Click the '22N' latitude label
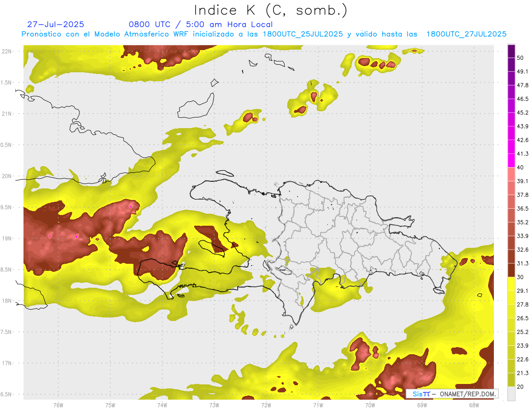 pyautogui.click(x=7, y=51)
